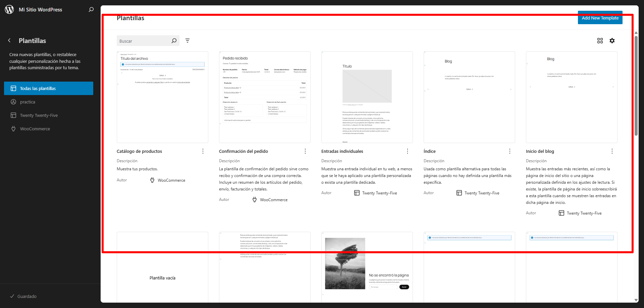Select the practica author filter

28,102
